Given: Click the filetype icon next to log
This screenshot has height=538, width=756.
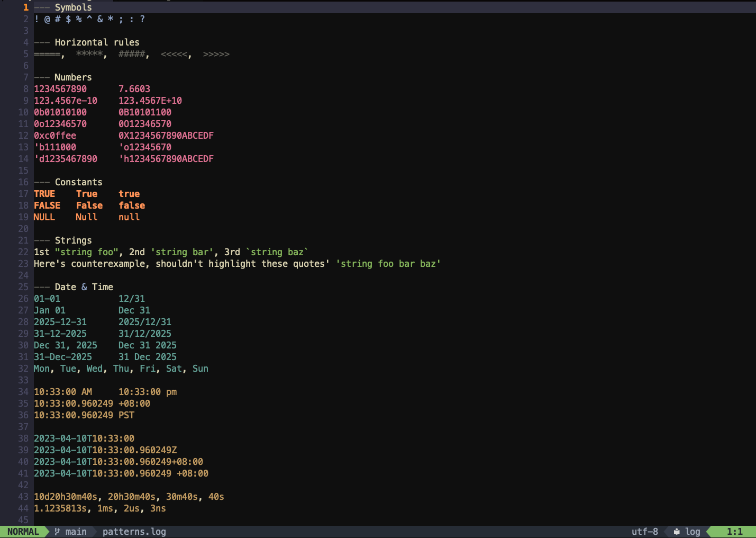Looking at the screenshot, I should (677, 532).
